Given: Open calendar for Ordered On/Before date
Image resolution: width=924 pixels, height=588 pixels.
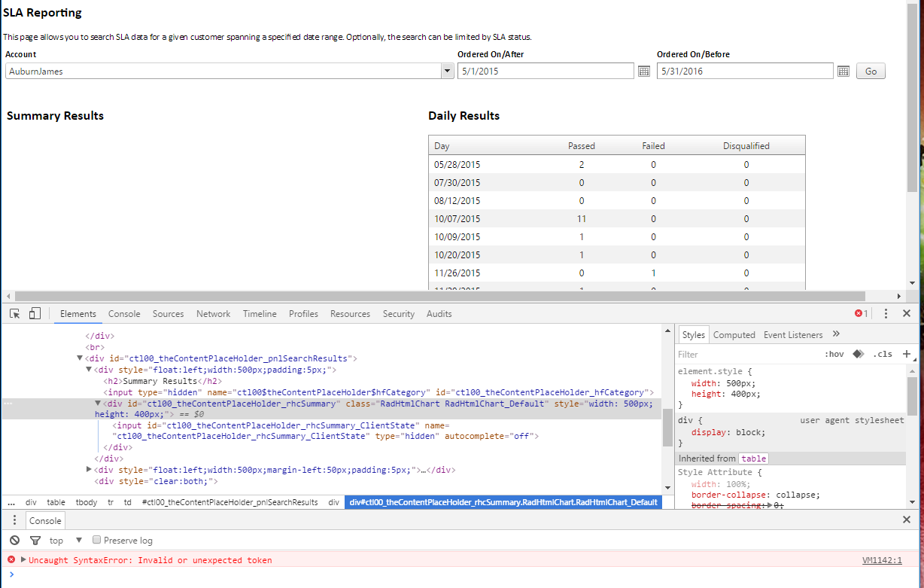Looking at the screenshot, I should 843,72.
